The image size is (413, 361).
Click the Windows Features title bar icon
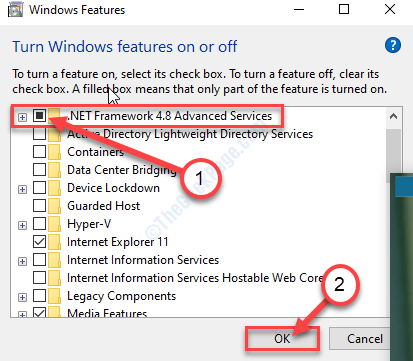coord(15,10)
